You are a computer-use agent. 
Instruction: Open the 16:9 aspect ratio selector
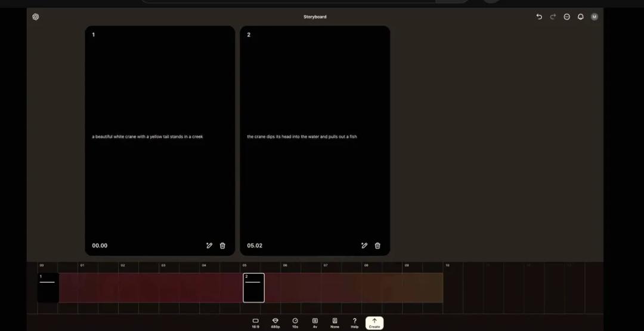[x=255, y=323]
